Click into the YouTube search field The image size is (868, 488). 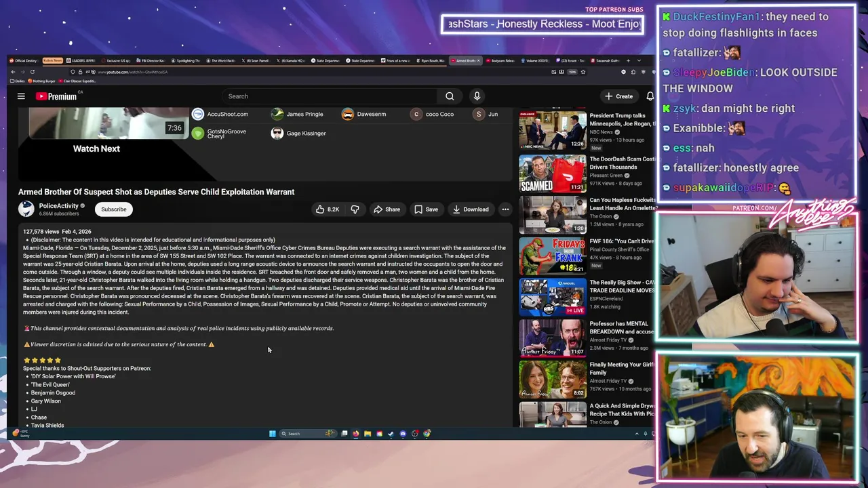tap(331, 96)
